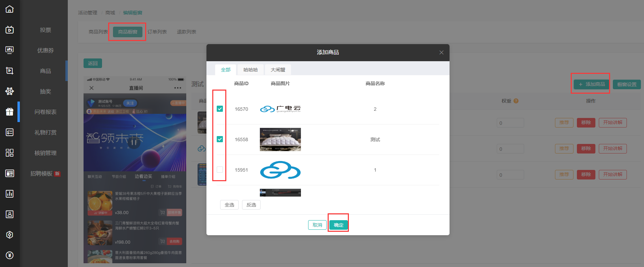Open the 退款列表 tab
Viewport: 644px width, 267px height.
point(187,32)
